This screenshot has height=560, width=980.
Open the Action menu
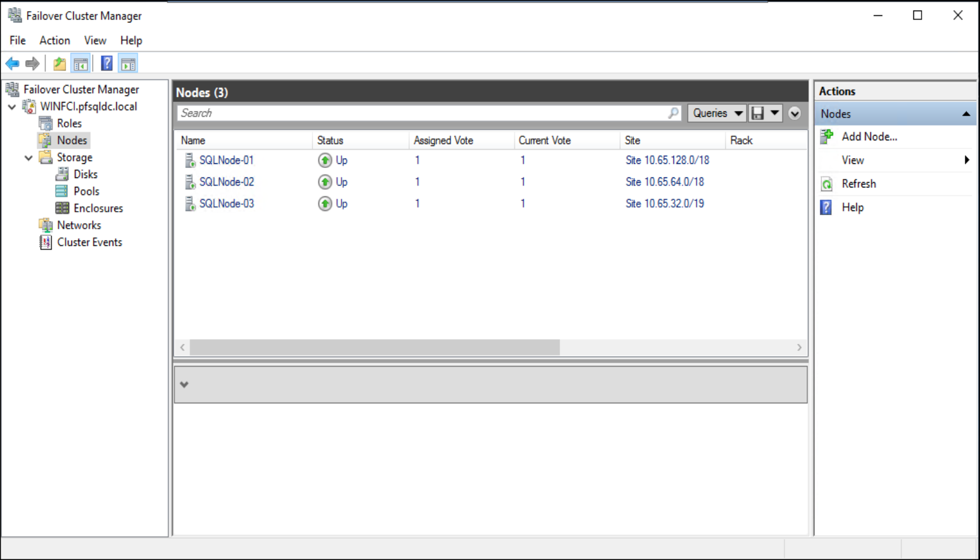click(x=55, y=41)
